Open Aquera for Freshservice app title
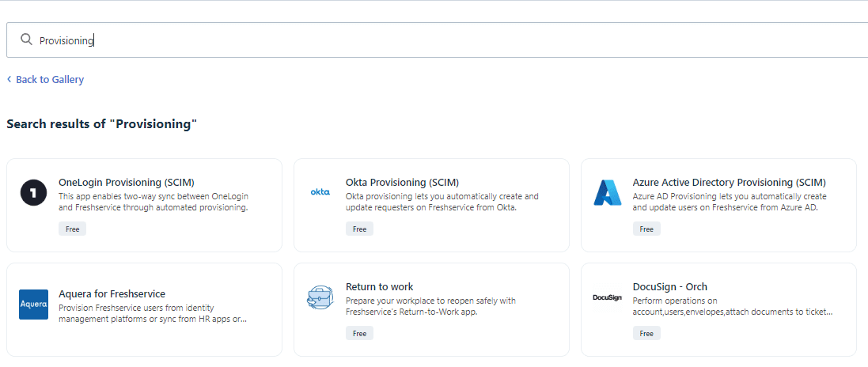The height and width of the screenshot is (367, 868). [x=112, y=293]
